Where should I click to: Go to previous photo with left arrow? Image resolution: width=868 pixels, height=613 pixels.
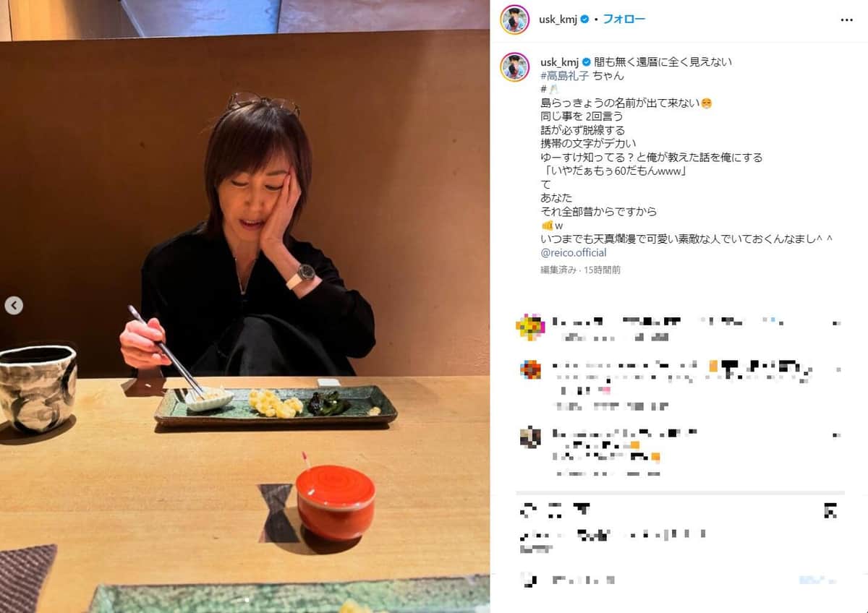[x=14, y=306]
